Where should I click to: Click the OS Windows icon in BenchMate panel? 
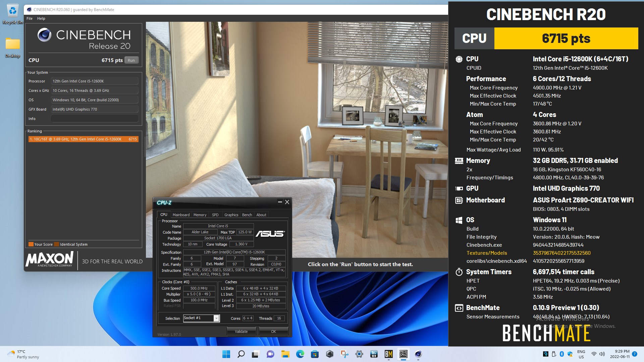coord(459,220)
